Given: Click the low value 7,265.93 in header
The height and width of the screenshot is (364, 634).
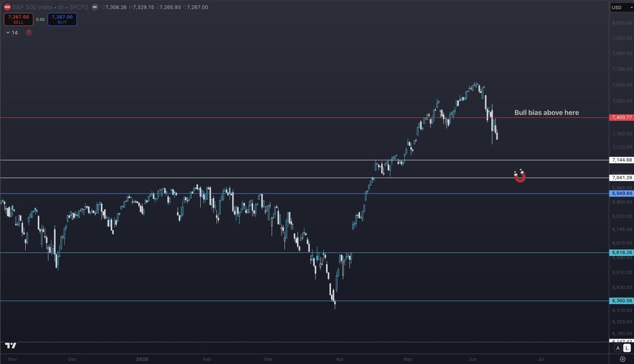Looking at the screenshot, I should [x=170, y=7].
